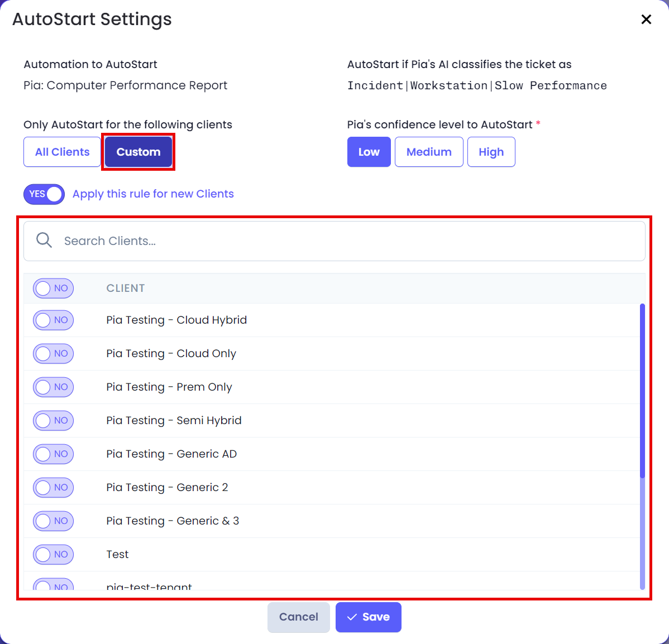Click the Pia: Computer Performance Report text
669x644 pixels.
[x=126, y=85]
